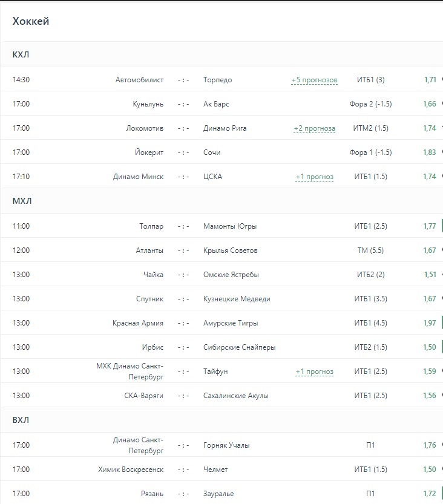This screenshot has height=504, width=443.
Task: Click the Фора 2 (-1.5) bet label
Action: [x=370, y=104]
